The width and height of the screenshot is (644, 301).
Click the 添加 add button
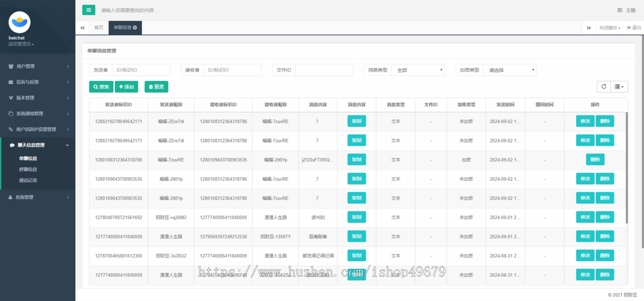pos(127,86)
